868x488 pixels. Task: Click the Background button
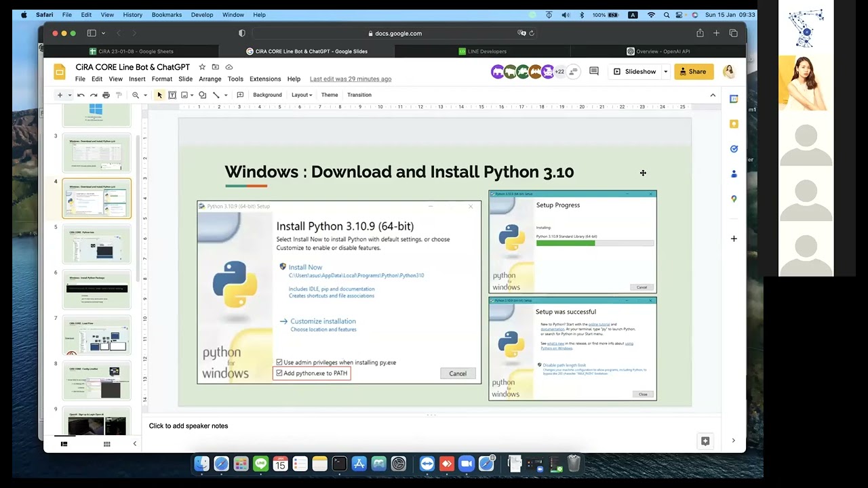pos(267,95)
